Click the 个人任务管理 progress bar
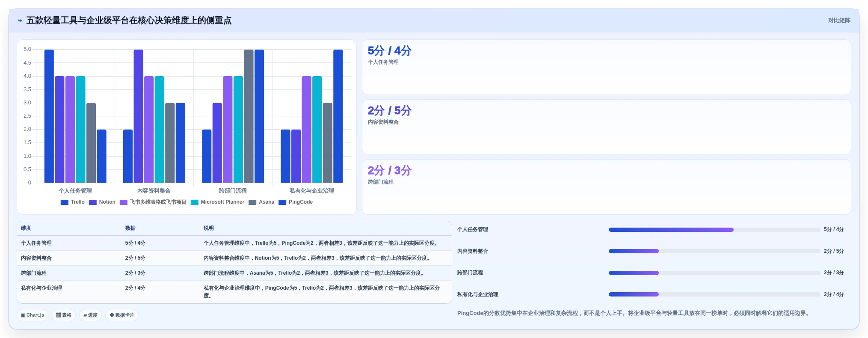The width and height of the screenshot is (868, 338). pos(714,230)
